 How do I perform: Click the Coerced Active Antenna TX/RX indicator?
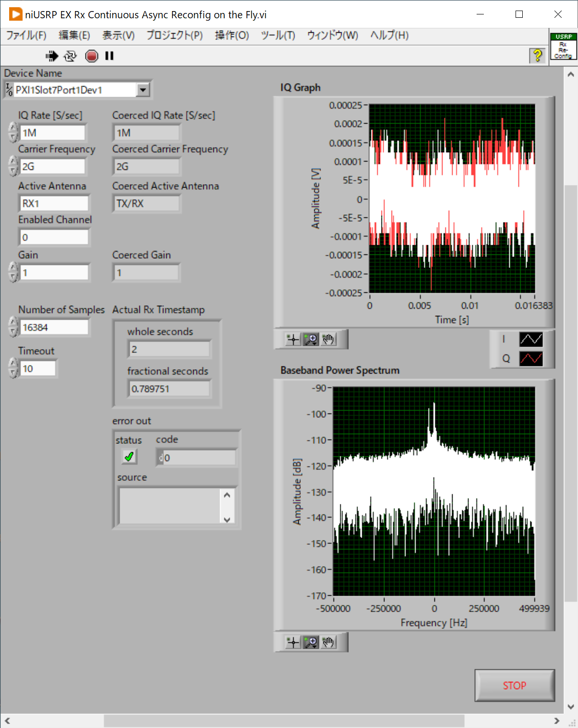click(x=147, y=203)
